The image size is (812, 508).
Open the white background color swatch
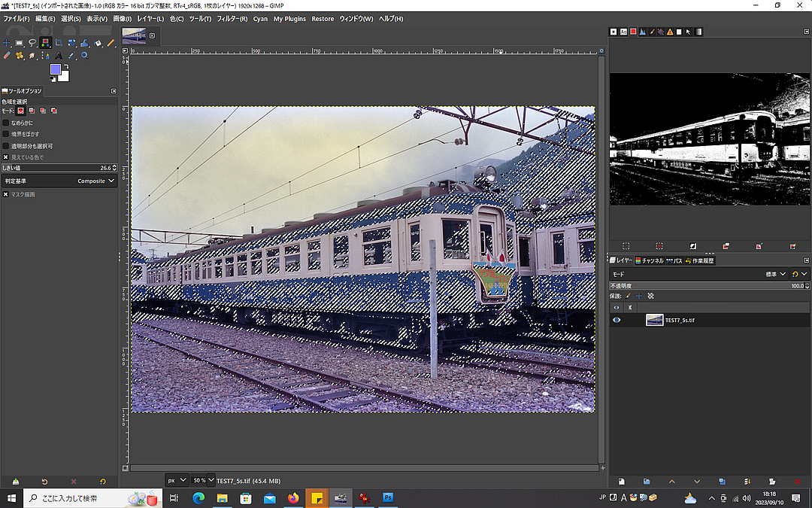65,78
